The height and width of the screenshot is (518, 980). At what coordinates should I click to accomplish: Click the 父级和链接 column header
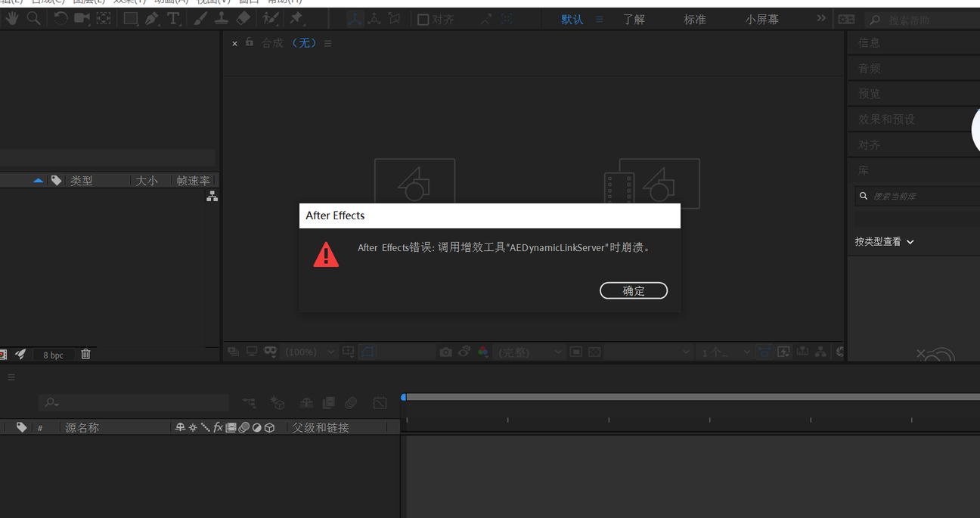321,428
